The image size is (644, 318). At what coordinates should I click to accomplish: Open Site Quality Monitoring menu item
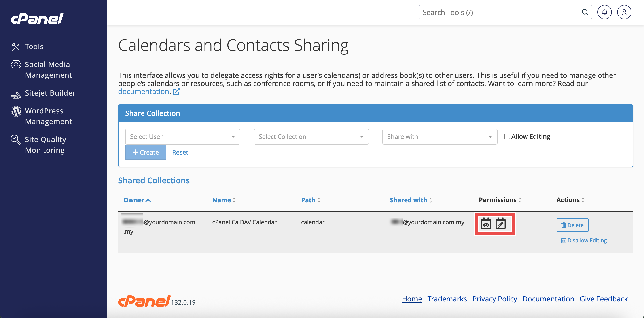point(45,145)
